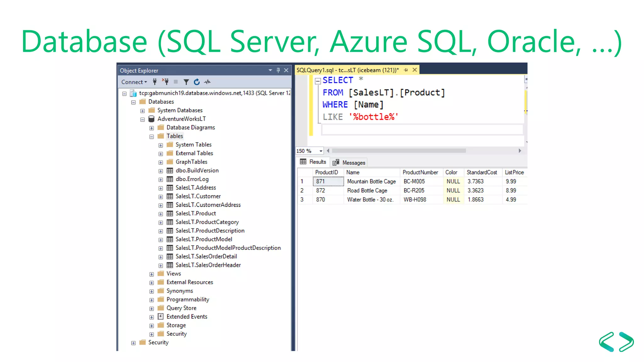Click the server icon of the connection node

pyautogui.click(x=133, y=93)
